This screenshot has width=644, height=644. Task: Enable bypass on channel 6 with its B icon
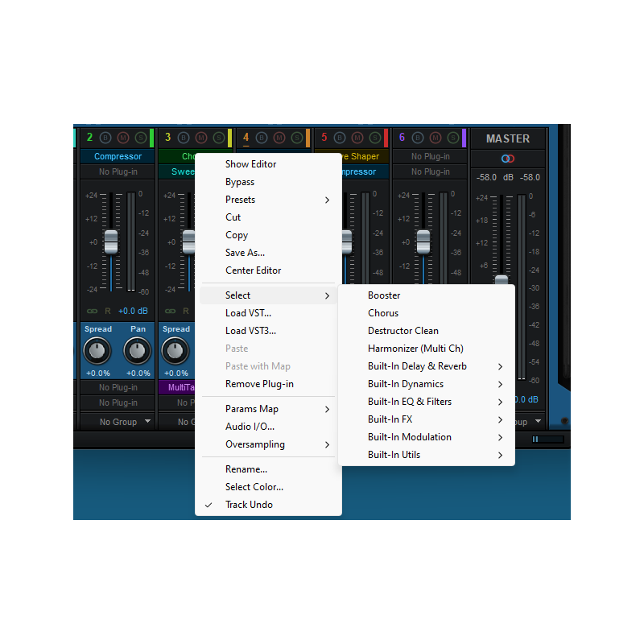(416, 138)
